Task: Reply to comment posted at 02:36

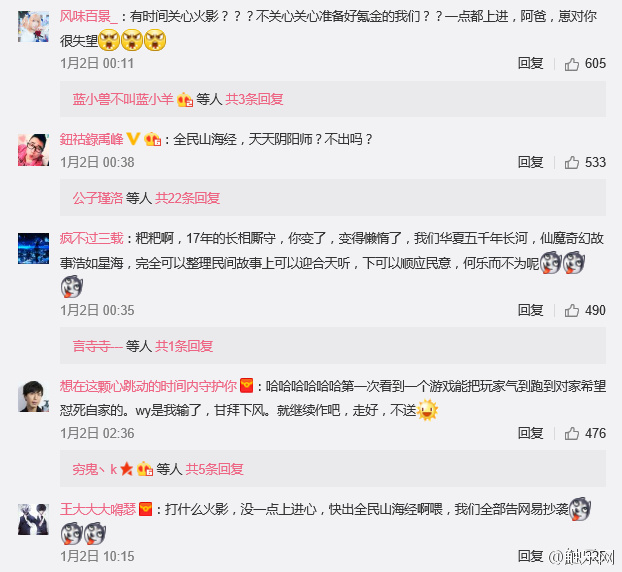Action: coord(530,433)
